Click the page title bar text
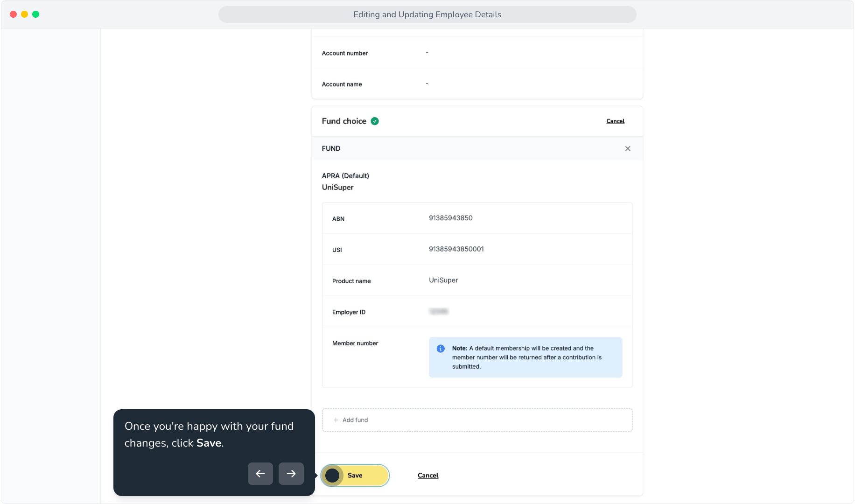 click(427, 14)
